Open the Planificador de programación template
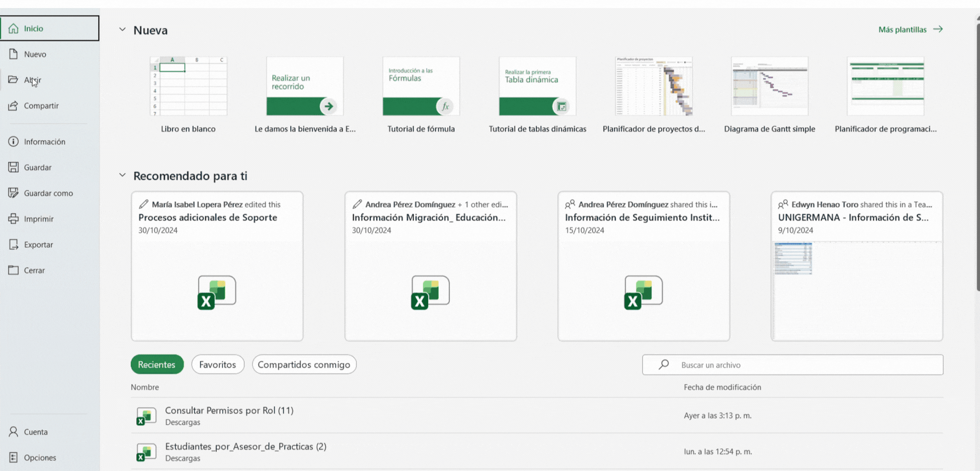Screen dimensions: 980x471 click(886, 96)
